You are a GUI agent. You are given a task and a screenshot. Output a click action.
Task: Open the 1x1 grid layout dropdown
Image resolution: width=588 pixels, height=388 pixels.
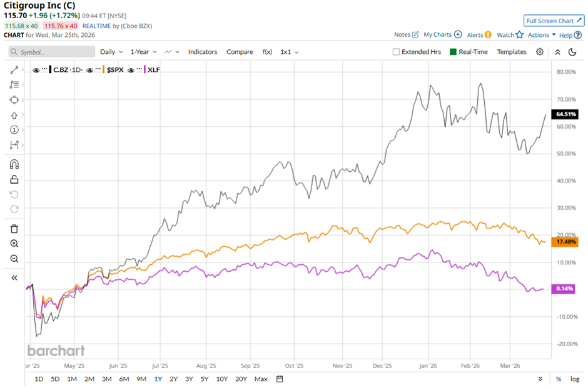[289, 52]
